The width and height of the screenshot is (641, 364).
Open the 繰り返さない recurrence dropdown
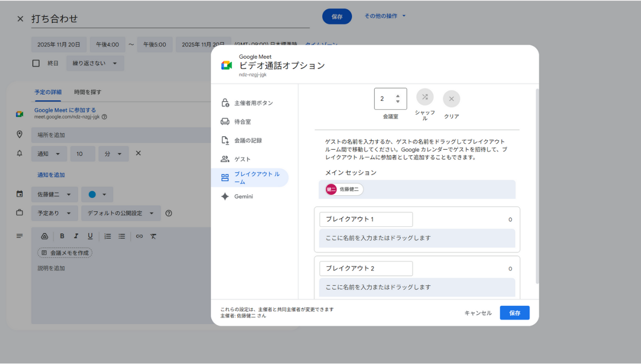pos(95,64)
